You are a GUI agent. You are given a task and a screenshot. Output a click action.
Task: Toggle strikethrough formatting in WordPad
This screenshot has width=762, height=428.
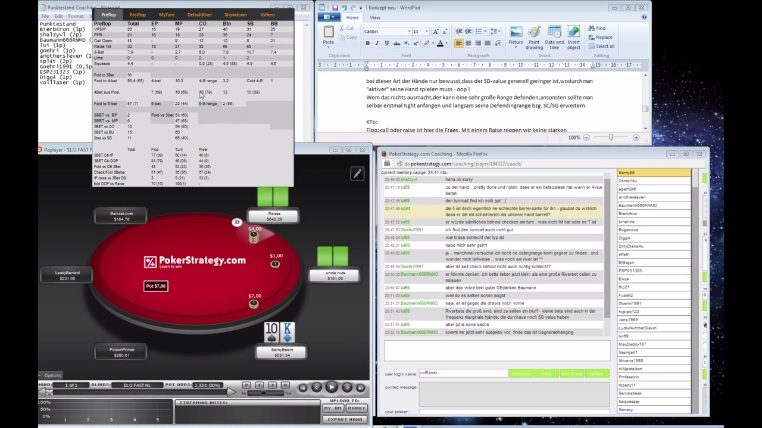[x=397, y=43]
